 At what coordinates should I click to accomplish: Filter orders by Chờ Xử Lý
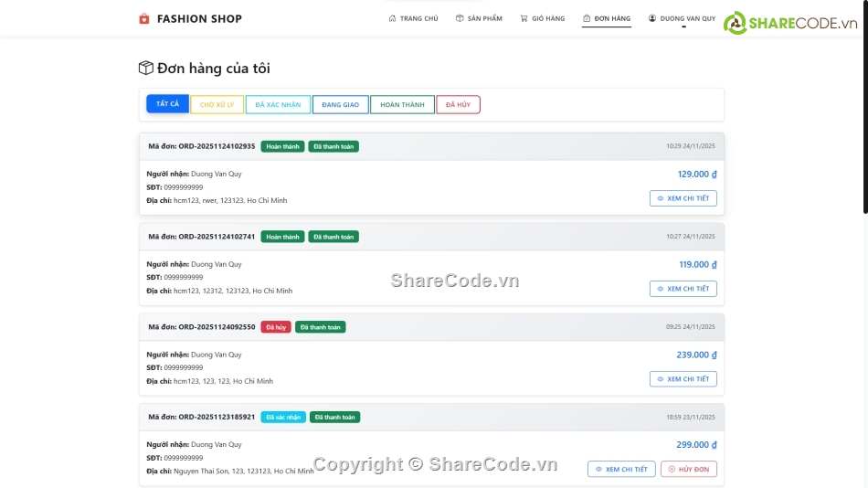[x=217, y=105]
